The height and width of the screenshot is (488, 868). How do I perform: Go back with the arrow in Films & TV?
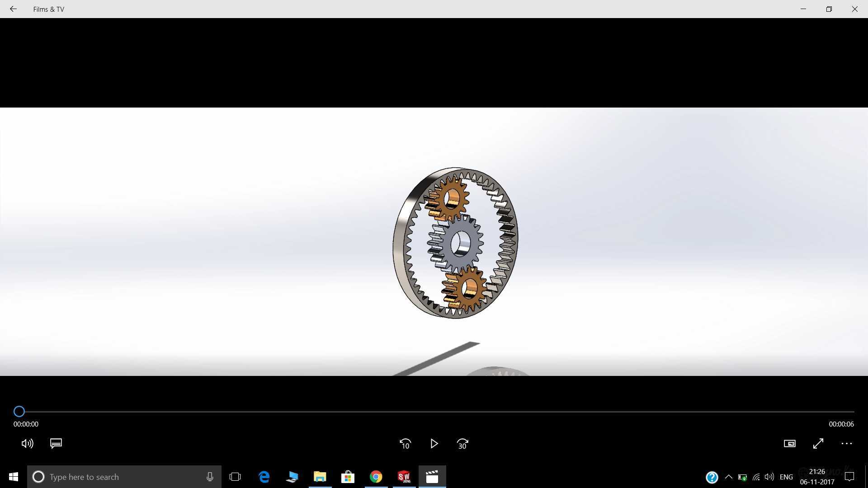click(13, 9)
